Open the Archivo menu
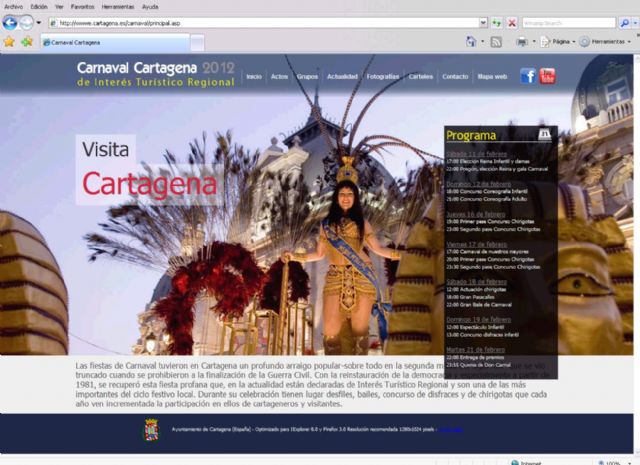 coord(14,6)
